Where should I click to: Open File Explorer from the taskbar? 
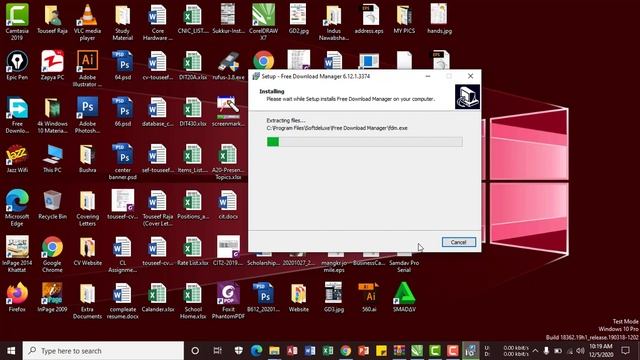pyautogui.click(x=274, y=351)
